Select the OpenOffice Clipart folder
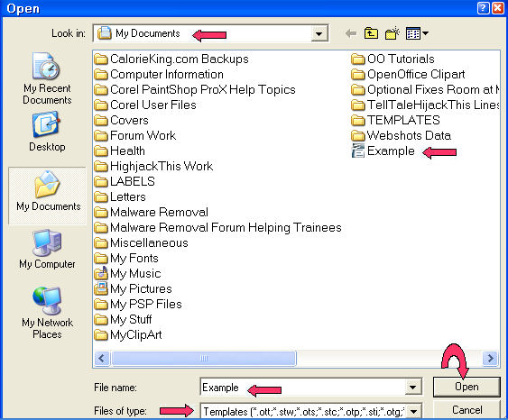 point(408,75)
